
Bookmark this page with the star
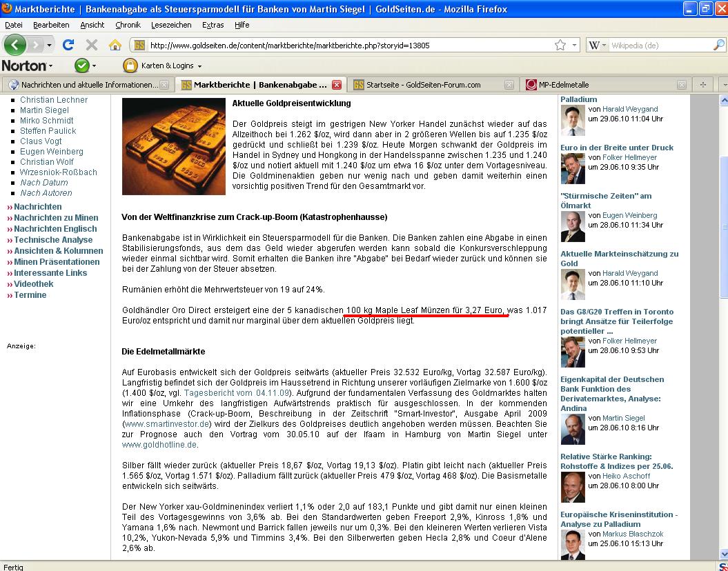coord(560,45)
